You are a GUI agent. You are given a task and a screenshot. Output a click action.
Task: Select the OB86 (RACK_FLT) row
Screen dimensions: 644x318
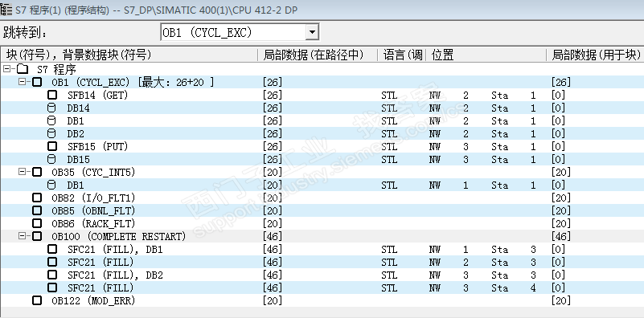point(322,223)
